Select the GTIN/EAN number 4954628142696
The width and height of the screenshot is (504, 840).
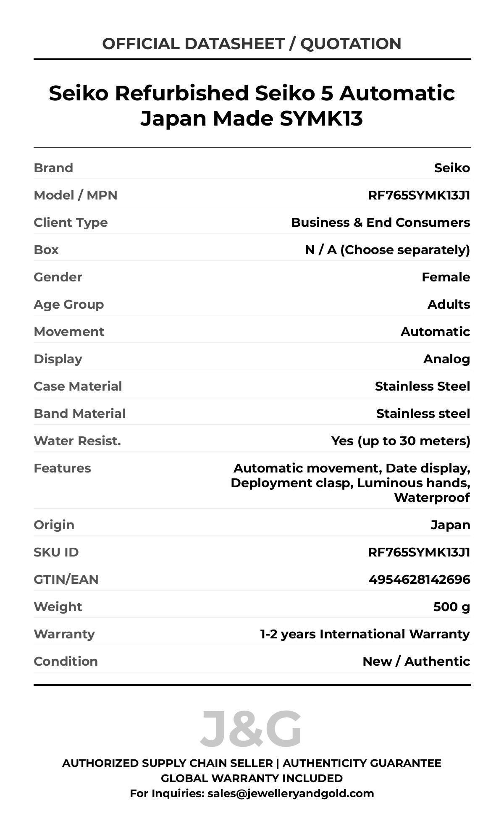point(419,580)
